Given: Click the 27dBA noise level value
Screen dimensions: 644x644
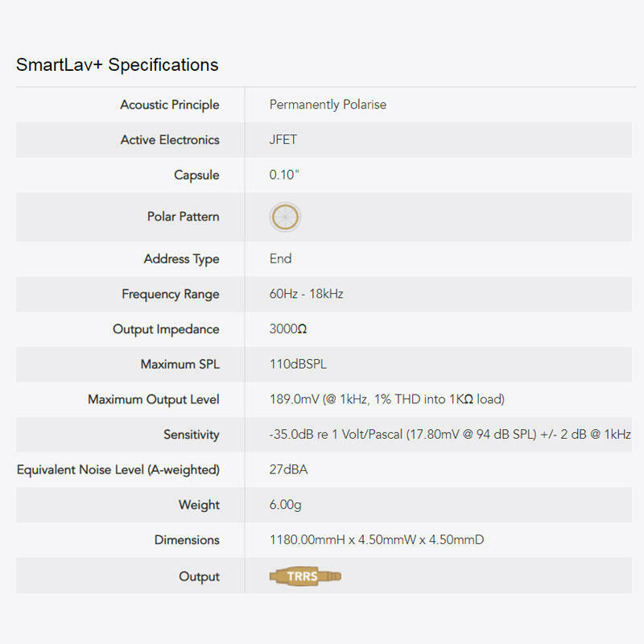Looking at the screenshot, I should [x=288, y=470].
